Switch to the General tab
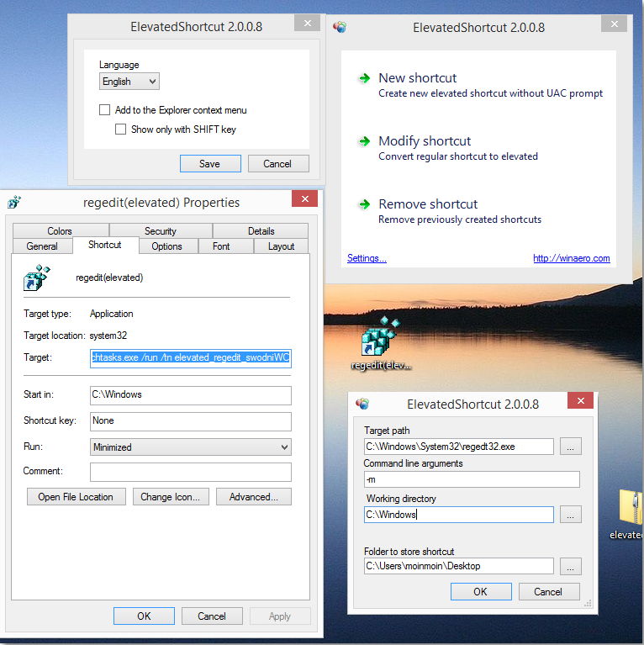The image size is (644, 645). 42,246
